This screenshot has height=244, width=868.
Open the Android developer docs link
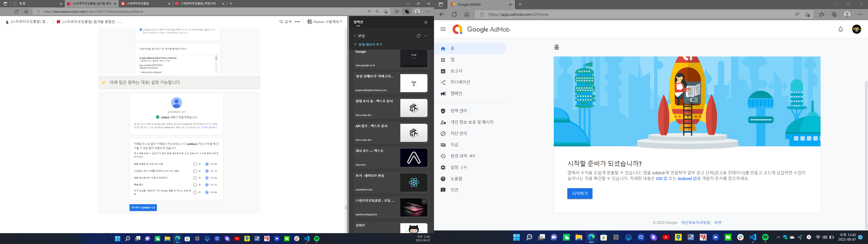pyautogui.click(x=687, y=179)
